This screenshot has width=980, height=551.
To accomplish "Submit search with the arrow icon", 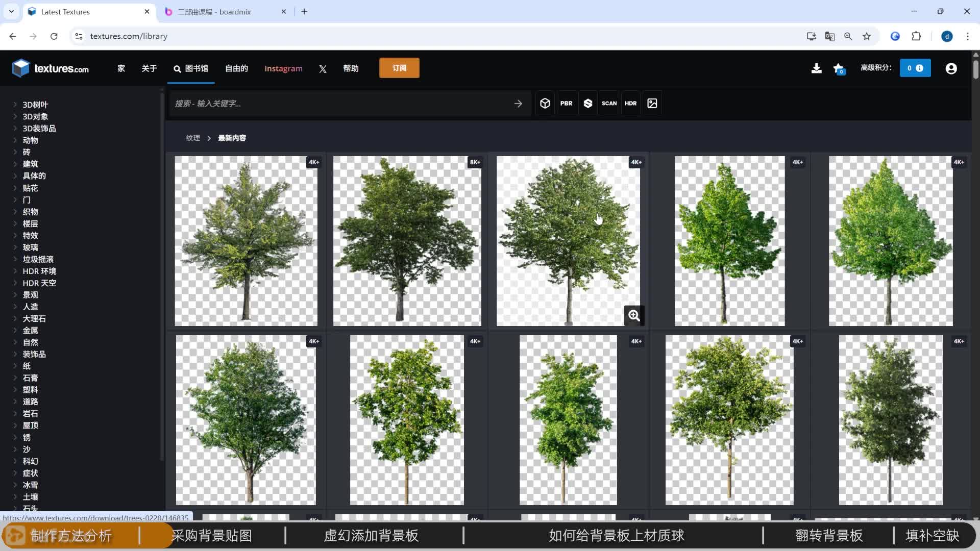I will tap(518, 104).
